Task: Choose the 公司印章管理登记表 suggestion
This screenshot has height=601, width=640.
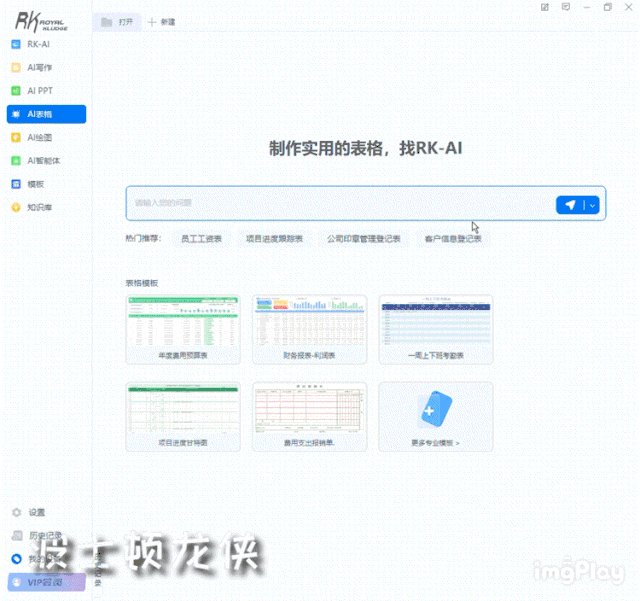Action: pos(363,239)
